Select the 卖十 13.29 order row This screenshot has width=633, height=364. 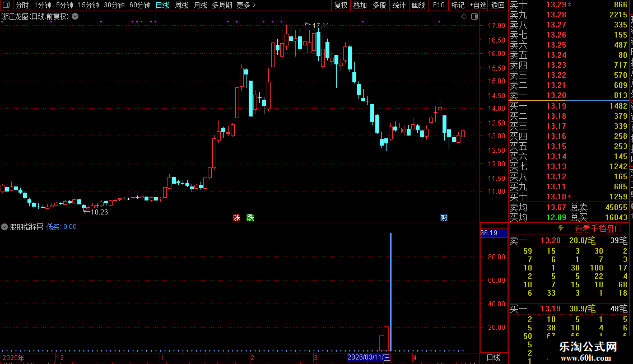point(569,4)
